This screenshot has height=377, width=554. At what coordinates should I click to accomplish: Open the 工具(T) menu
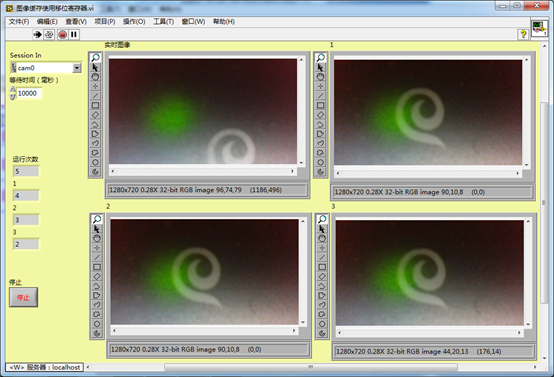click(163, 22)
